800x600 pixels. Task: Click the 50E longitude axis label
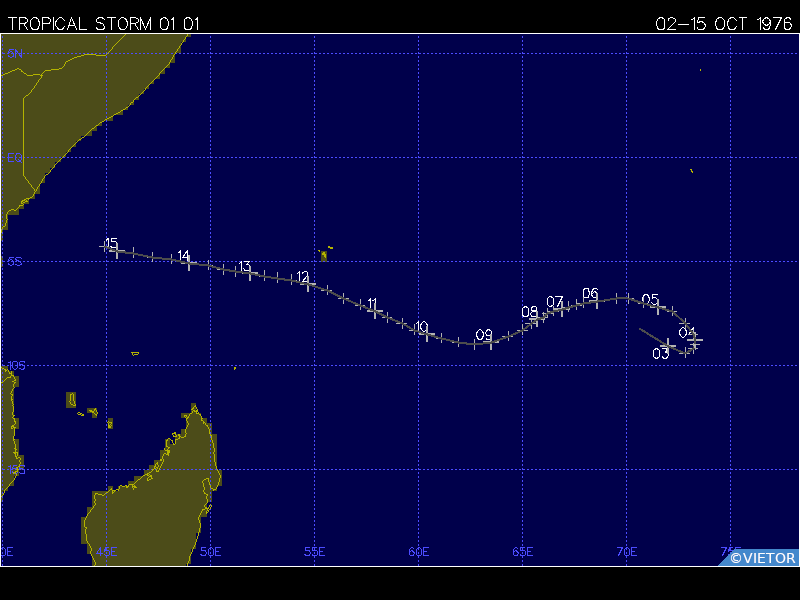click(x=210, y=552)
